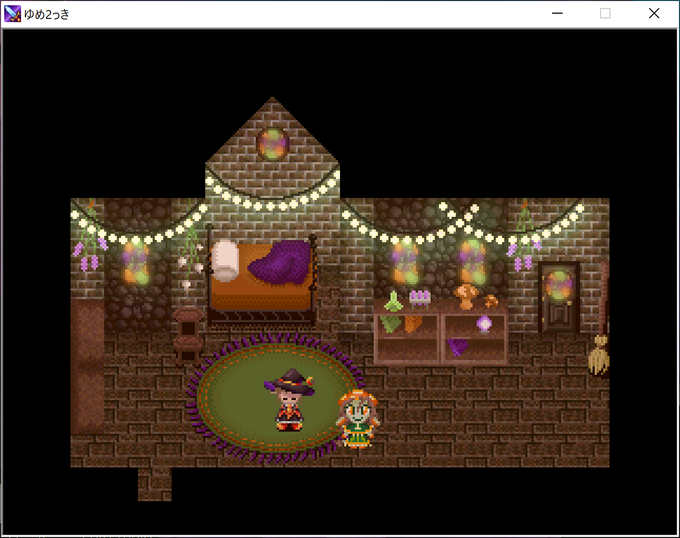Image resolution: width=680 pixels, height=538 pixels.
Task: Click the ゆめ2っき window title
Action: point(47,14)
